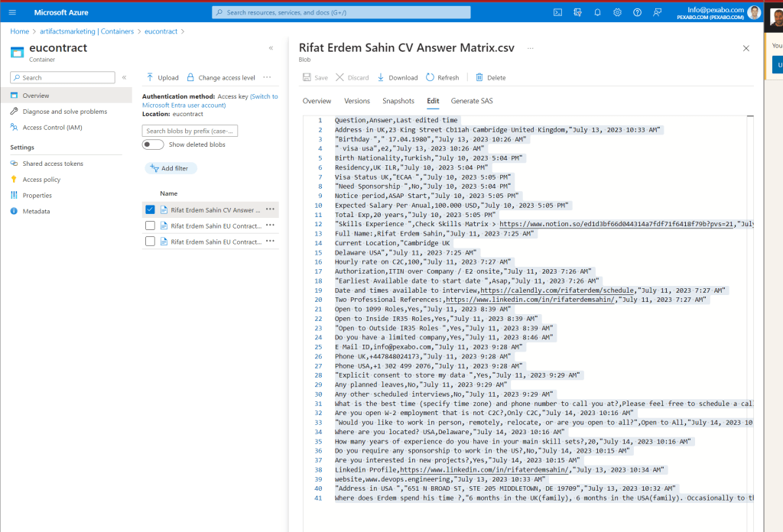
Task: Open context menu for first EU Contract blob
Action: click(x=270, y=225)
